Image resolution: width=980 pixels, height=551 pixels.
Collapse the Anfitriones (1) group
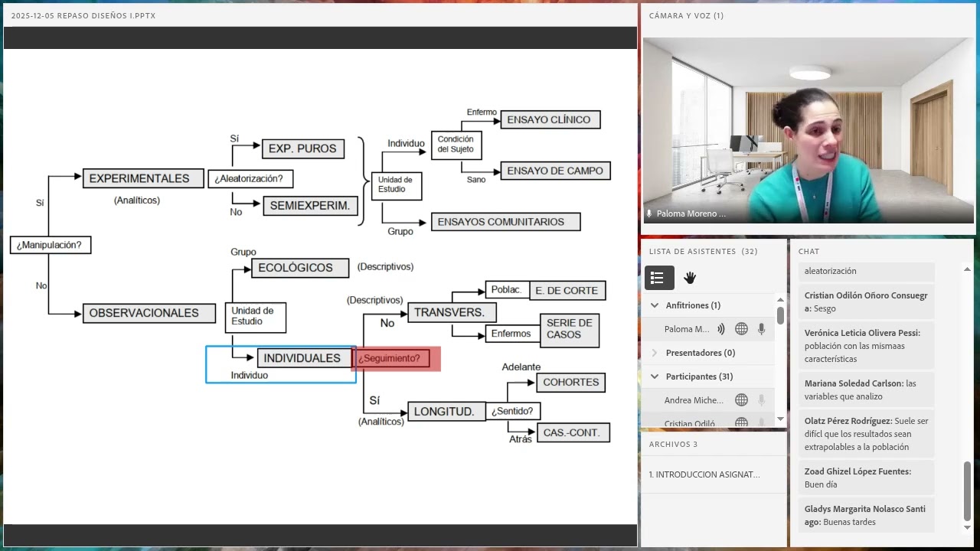[655, 305]
